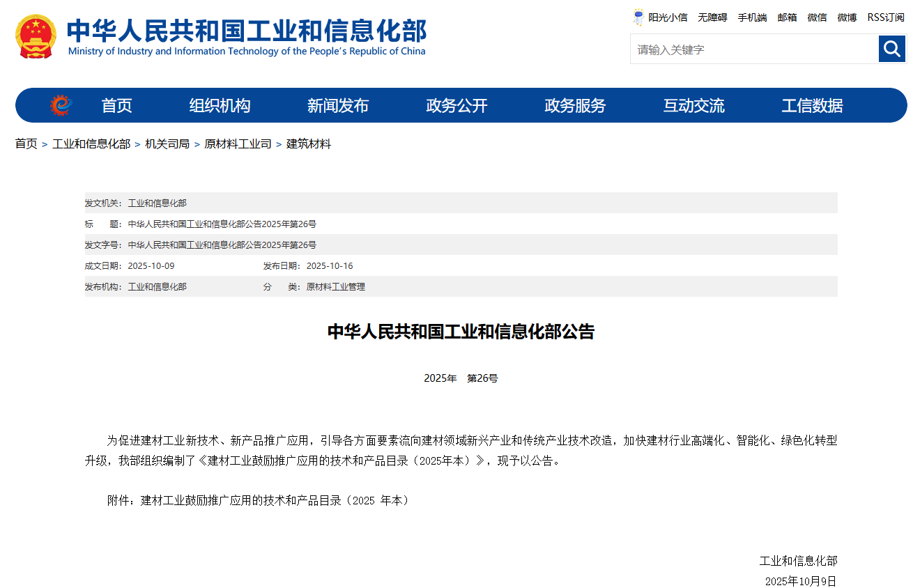Open the 首页 navigation menu item
This screenshot has height=588, width=913.
click(116, 106)
